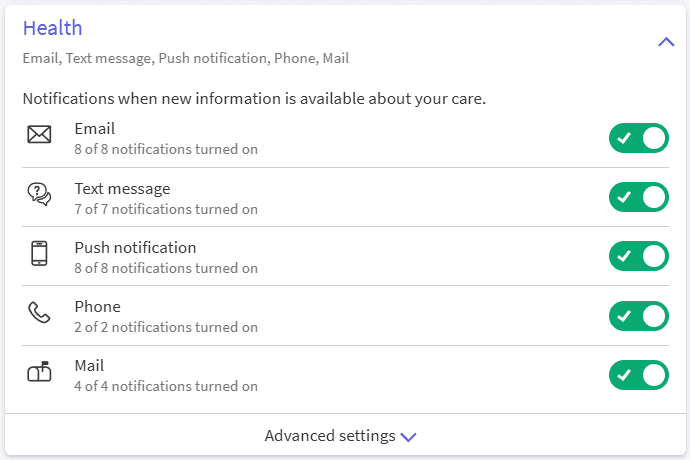Click "7 of 7 notifications turned on" text
Screen dimensions: 690x460
coord(166,209)
